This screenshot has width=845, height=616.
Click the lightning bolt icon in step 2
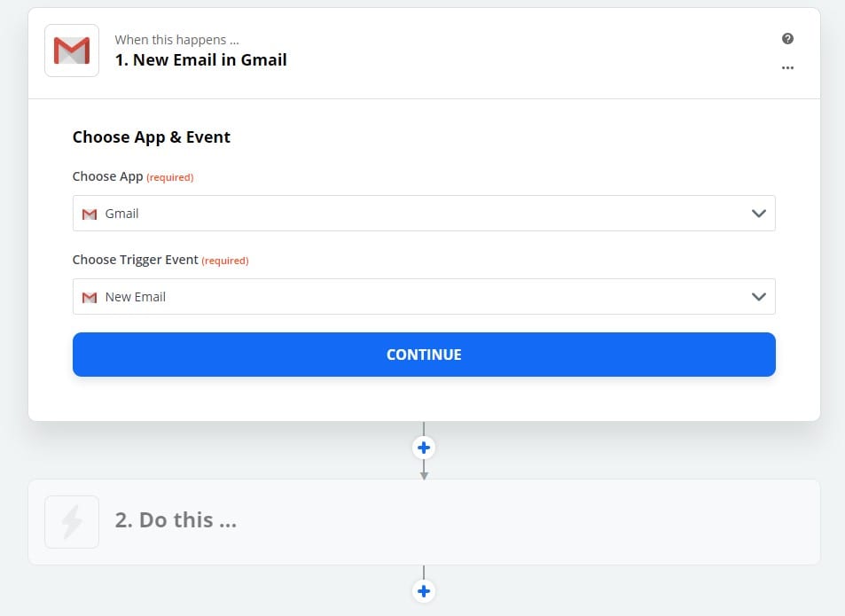[x=72, y=521]
